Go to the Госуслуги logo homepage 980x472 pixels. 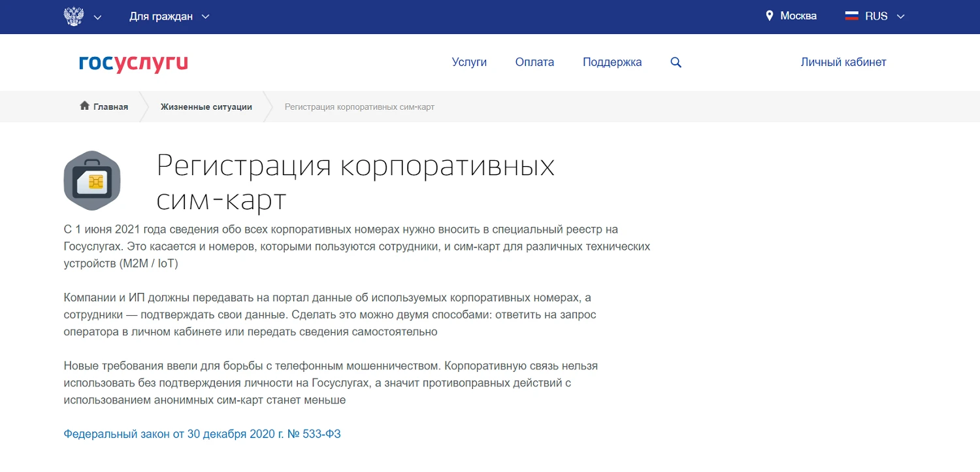(133, 63)
